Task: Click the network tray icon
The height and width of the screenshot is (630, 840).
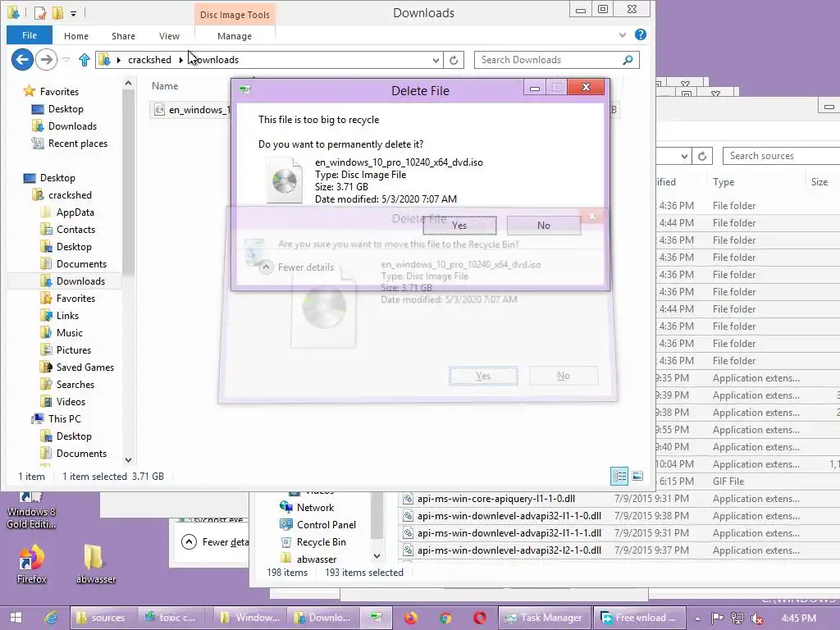Action: pyautogui.click(x=737, y=619)
